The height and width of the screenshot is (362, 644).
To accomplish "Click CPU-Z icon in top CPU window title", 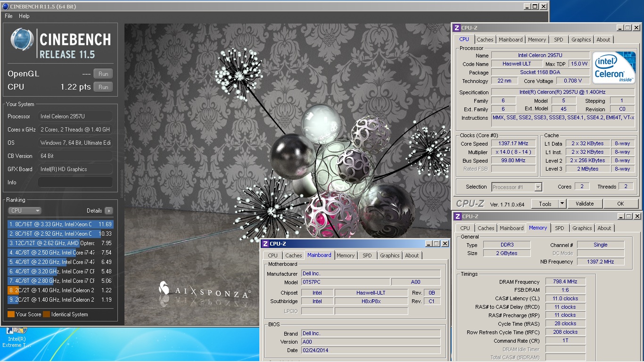I will click(456, 28).
